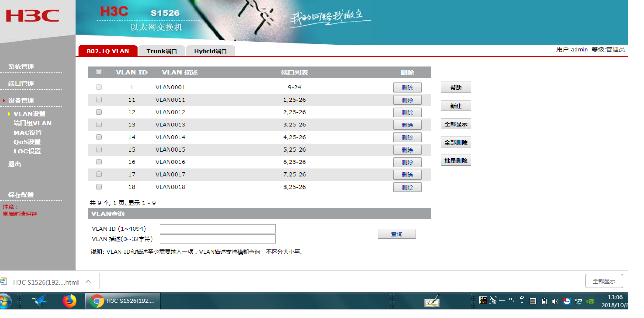This screenshot has height=318, width=644.
Task: Focus the VLAN 描述 input field
Action: click(x=218, y=239)
